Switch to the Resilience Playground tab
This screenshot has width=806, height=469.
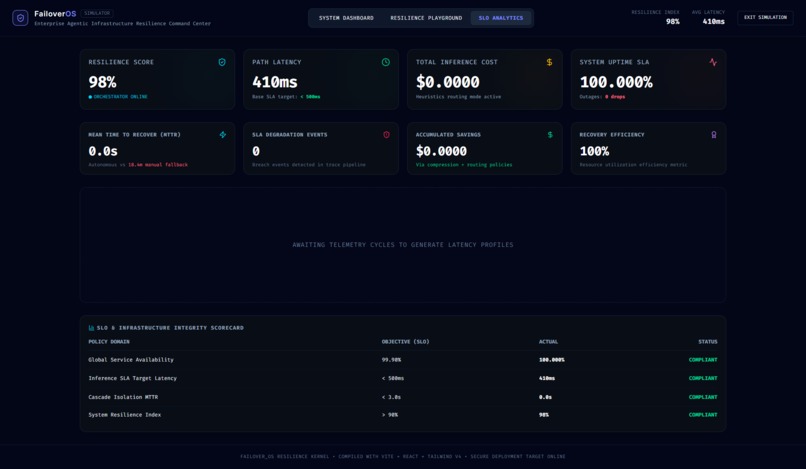click(426, 18)
